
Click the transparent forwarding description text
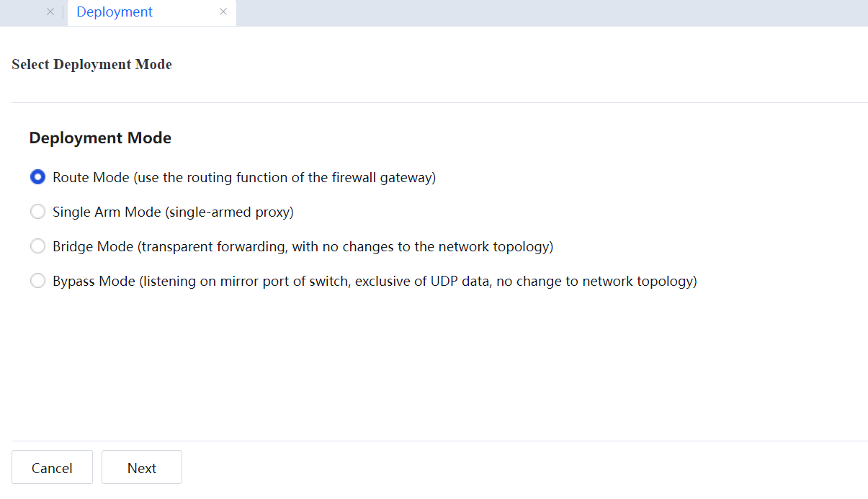point(345,246)
